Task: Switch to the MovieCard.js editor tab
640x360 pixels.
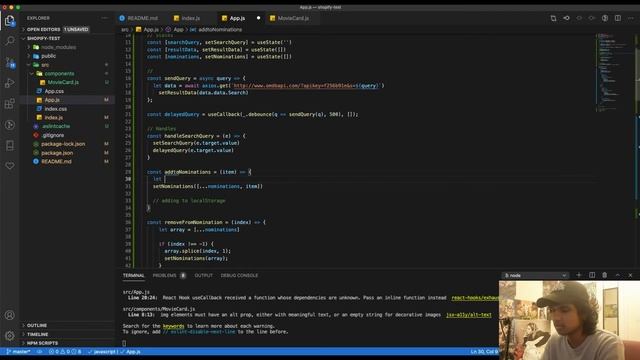Action: [x=293, y=18]
